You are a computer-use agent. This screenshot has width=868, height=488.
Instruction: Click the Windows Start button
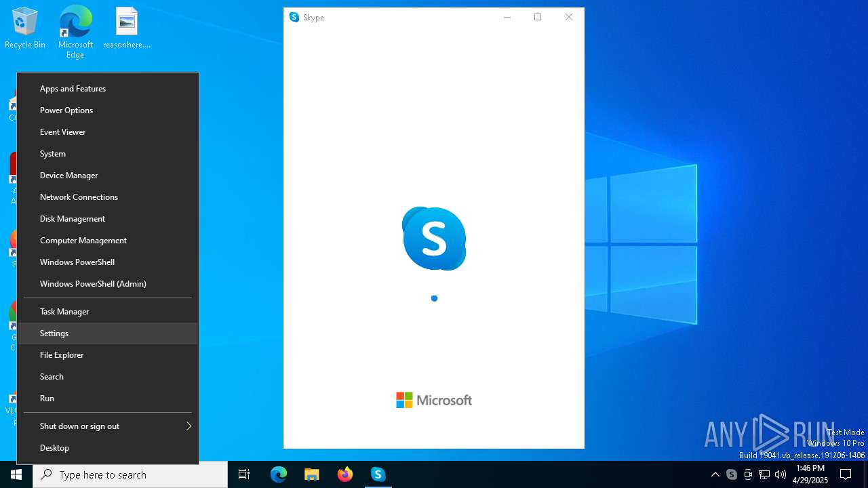(16, 474)
